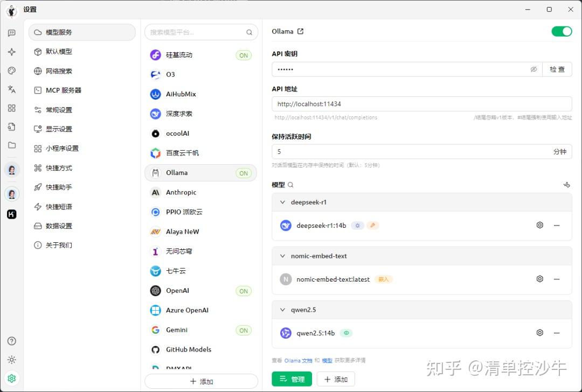Collapse the nomic-embed-text model group

tap(282, 256)
